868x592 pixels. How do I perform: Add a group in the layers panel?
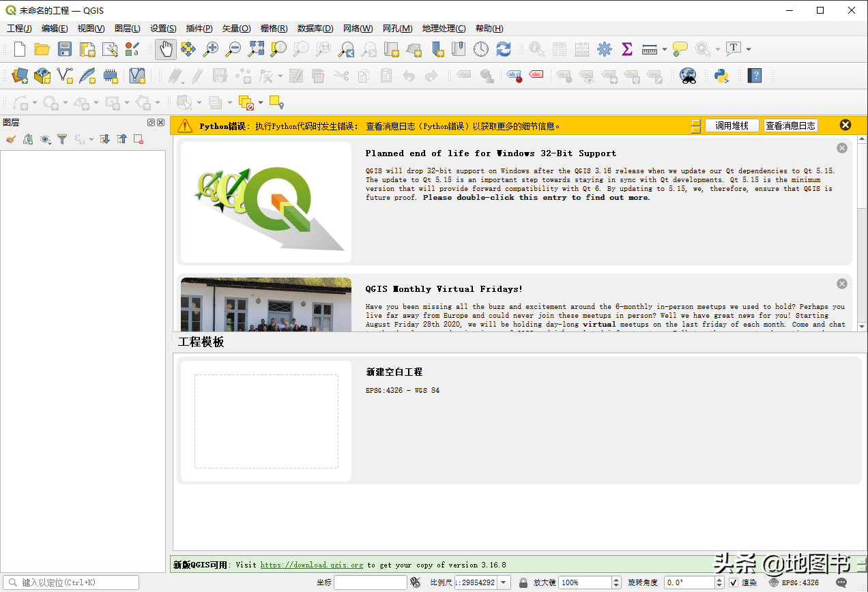pos(28,139)
